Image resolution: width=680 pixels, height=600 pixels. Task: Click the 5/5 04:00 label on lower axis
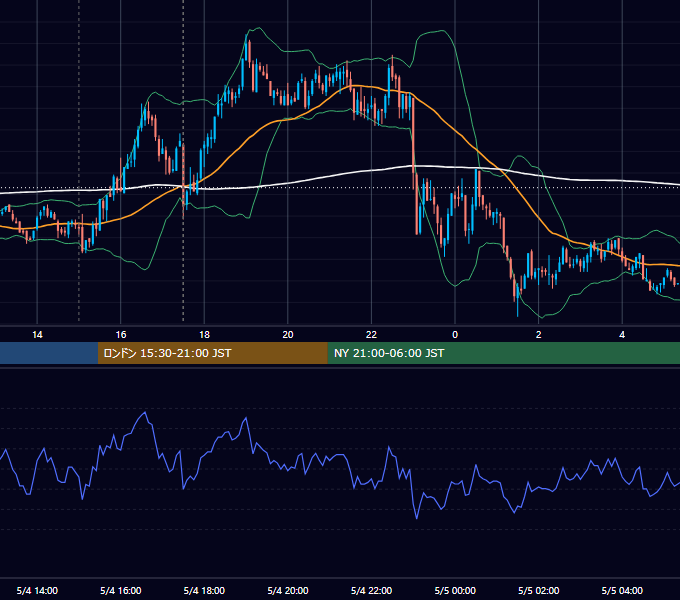(622, 590)
